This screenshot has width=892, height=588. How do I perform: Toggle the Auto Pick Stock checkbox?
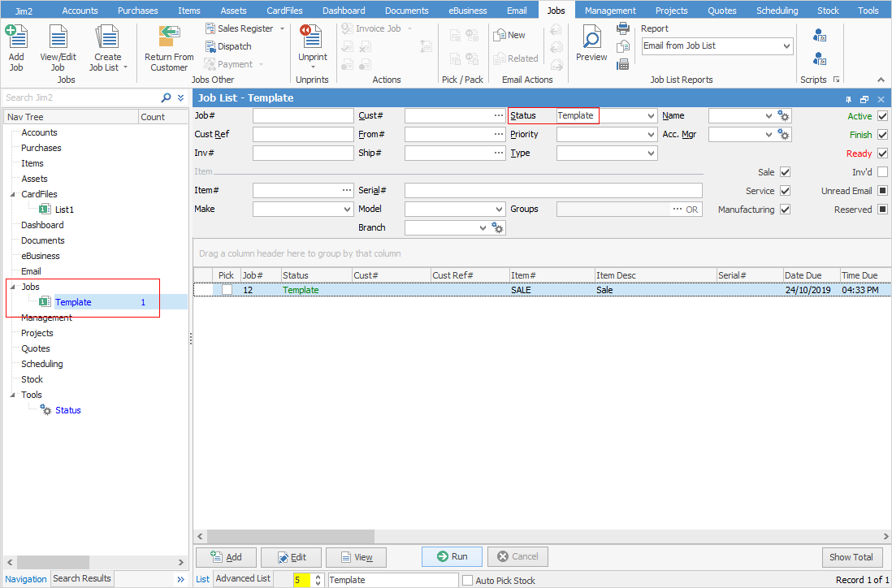coord(467,580)
